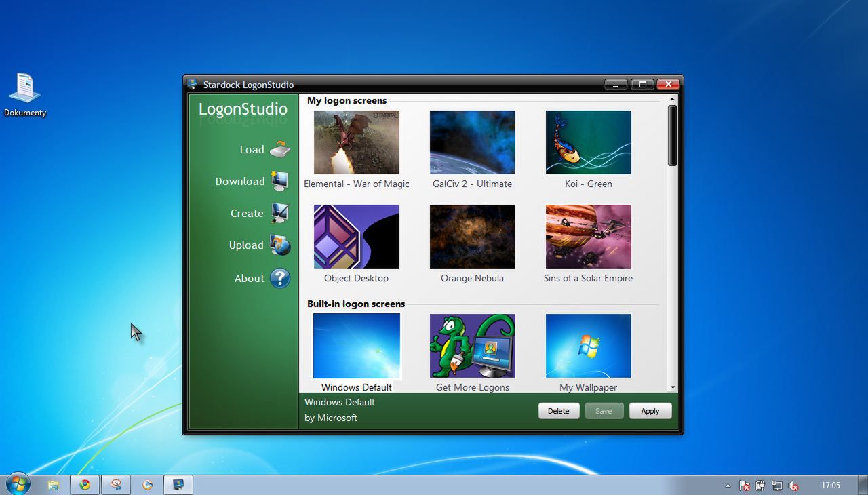Screen dimensions: 868x495
Task: Click the taskbar clock showing 17:05
Action: (x=830, y=486)
